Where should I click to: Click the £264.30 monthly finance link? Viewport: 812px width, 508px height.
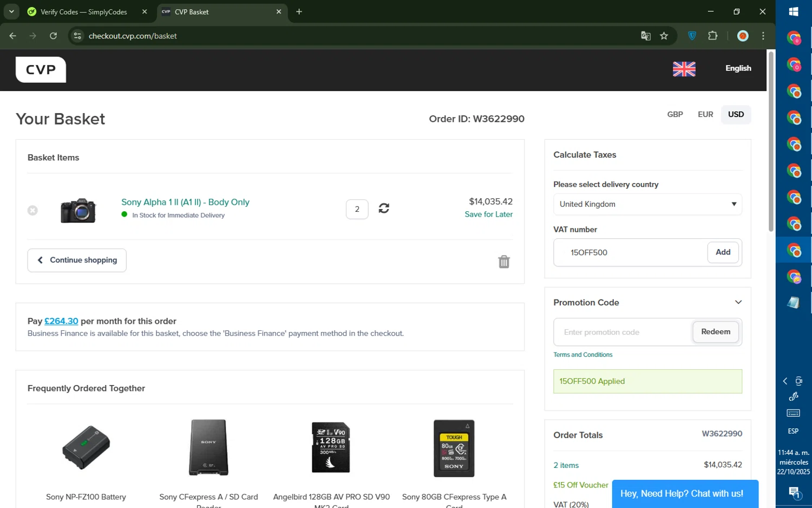point(61,321)
